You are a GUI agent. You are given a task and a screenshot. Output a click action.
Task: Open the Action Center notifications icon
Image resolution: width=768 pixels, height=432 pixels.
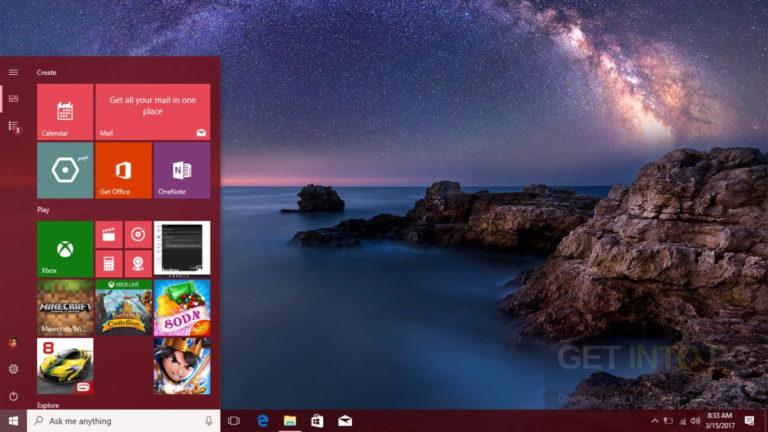pos(749,421)
